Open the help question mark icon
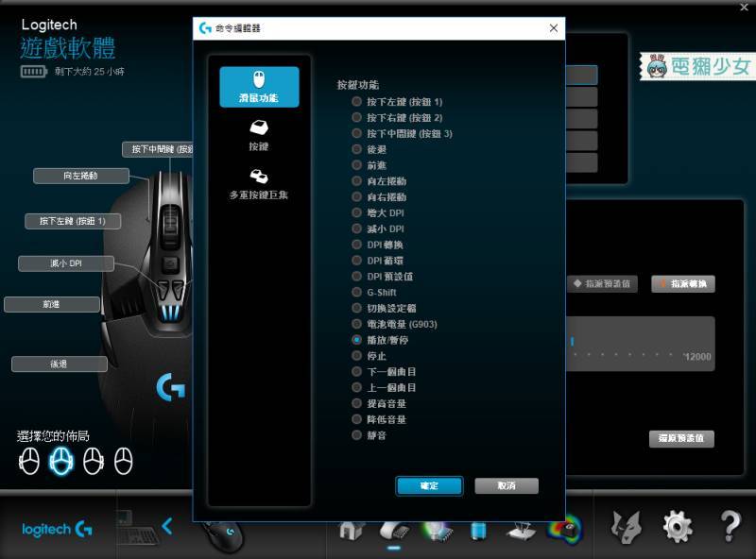This screenshot has width=756, height=559. 730,527
